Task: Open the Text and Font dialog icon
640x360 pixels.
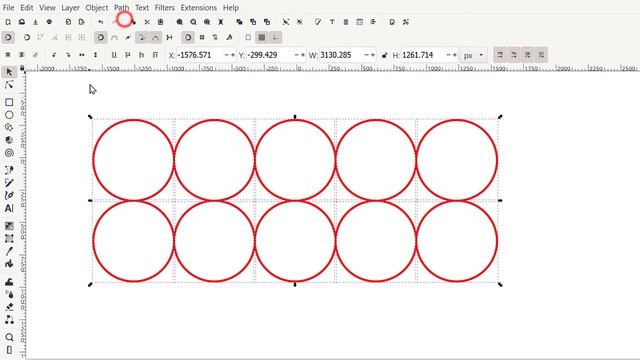Action: pos(332,22)
